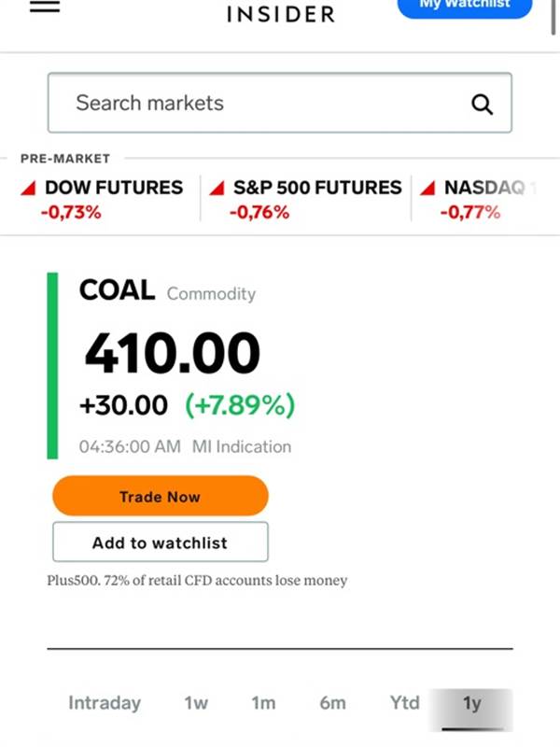Click Add to watchlist button
The image size is (560, 747).
point(160,543)
